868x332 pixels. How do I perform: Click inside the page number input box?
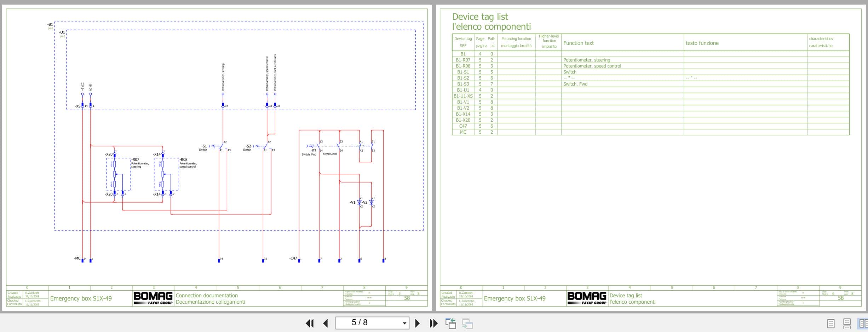coord(364,323)
